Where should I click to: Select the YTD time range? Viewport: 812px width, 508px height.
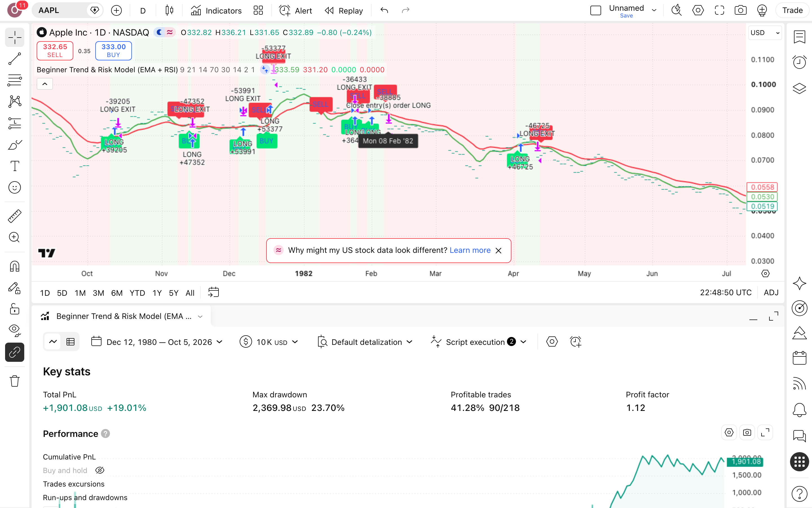click(x=137, y=293)
